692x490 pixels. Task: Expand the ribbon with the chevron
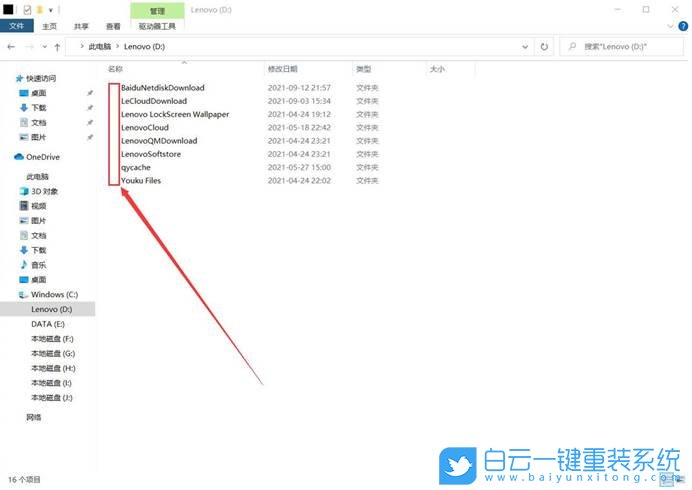click(x=671, y=26)
